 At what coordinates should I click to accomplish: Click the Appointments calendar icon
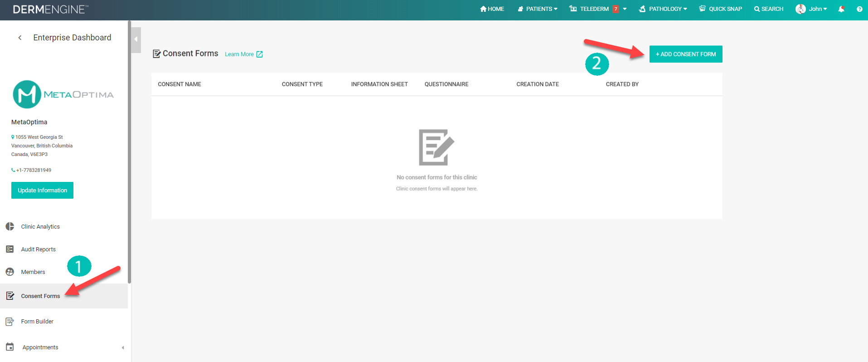click(x=10, y=347)
